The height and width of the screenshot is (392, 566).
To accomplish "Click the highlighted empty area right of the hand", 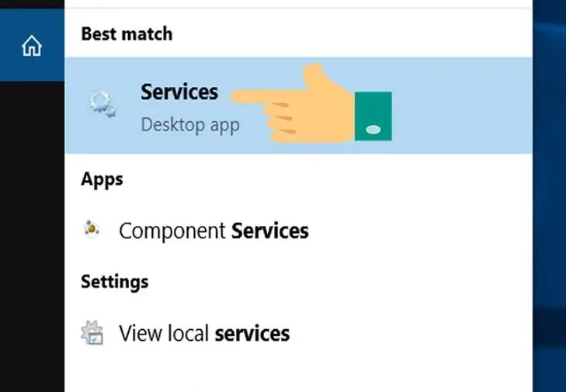I will 462,106.
